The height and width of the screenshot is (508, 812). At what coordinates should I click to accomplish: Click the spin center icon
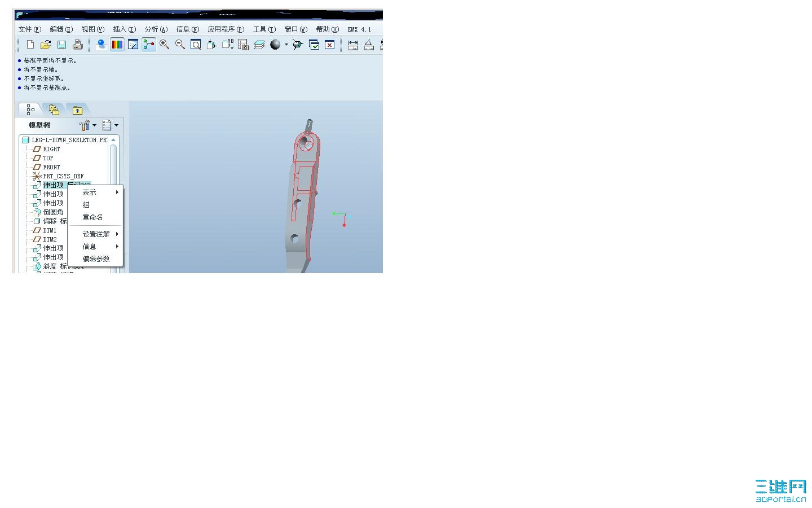pos(101,45)
